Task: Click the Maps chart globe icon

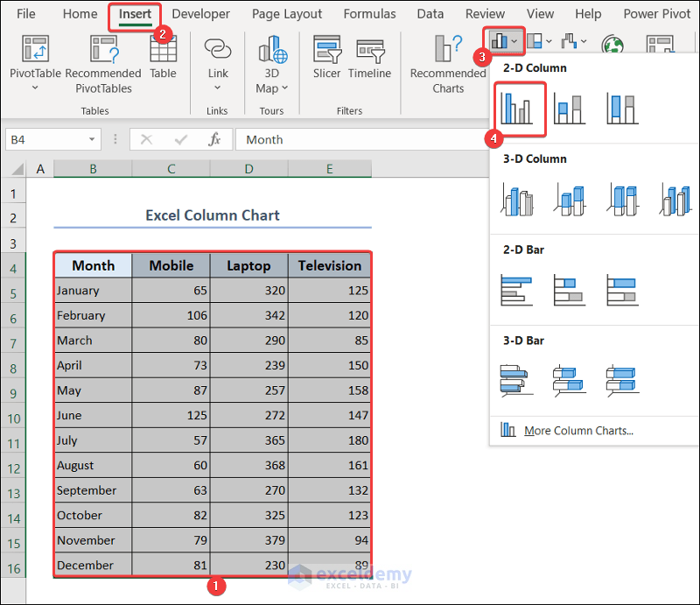Action: pyautogui.click(x=612, y=45)
